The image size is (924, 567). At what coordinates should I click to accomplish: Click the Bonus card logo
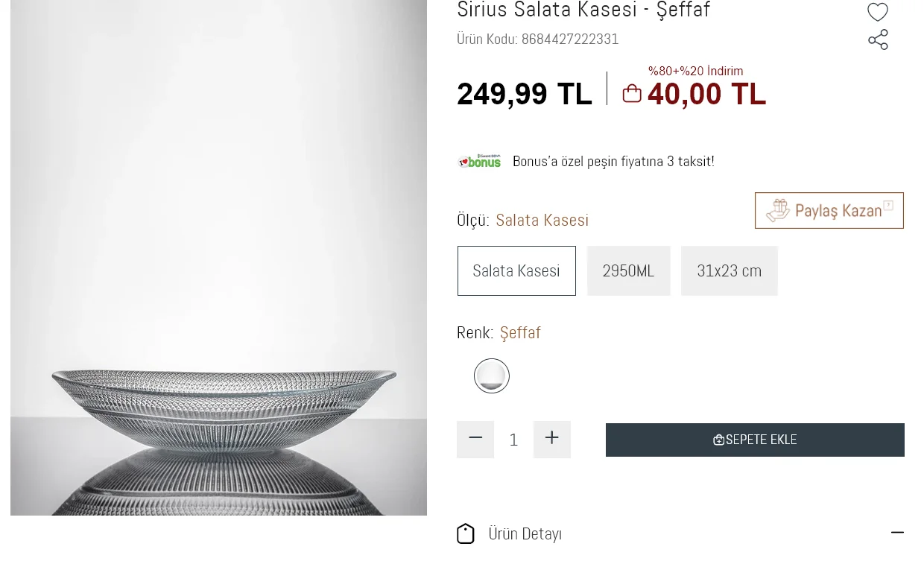(x=479, y=160)
